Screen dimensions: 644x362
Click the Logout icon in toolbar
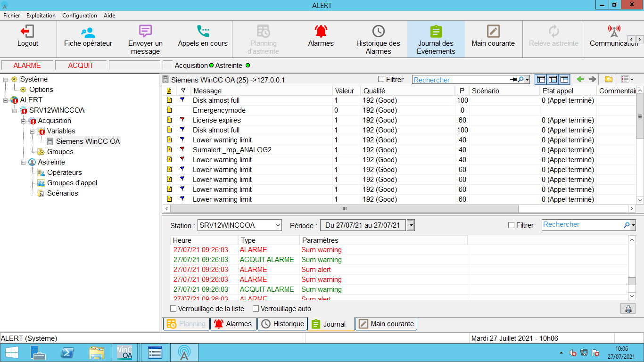click(27, 32)
